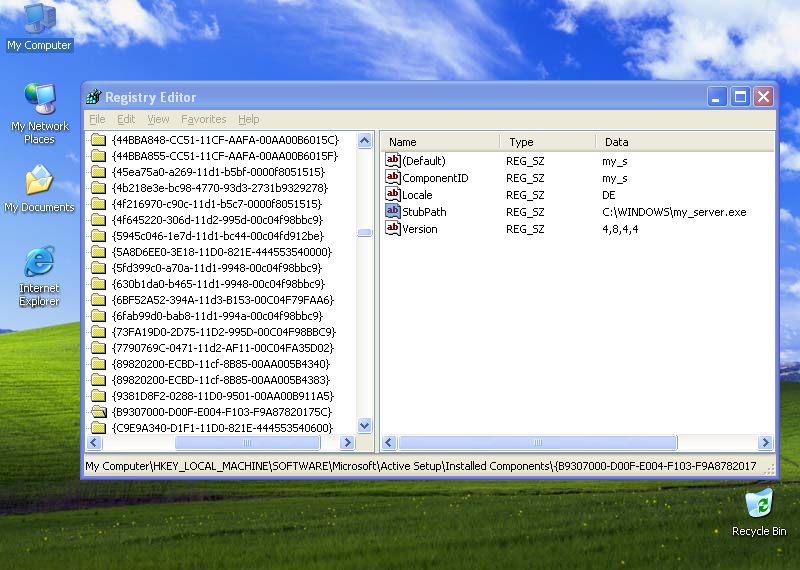Screen dimensions: 800x570
Task: Click the tree pane scroll left arrow
Action: click(x=94, y=442)
